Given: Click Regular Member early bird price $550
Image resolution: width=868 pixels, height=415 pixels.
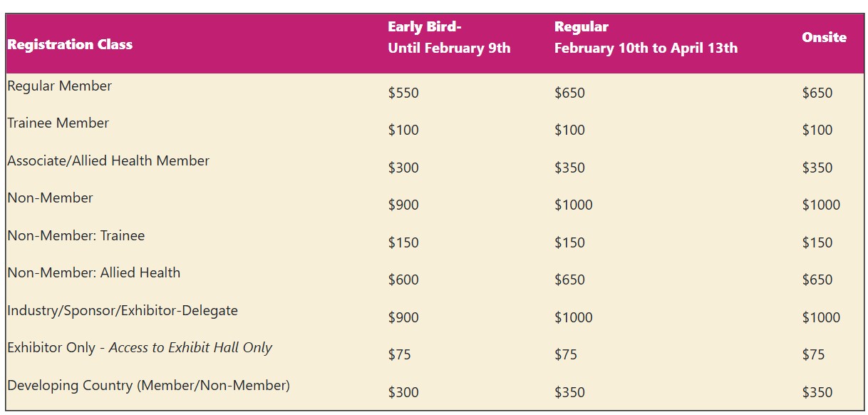Looking at the screenshot, I should 403,93.
